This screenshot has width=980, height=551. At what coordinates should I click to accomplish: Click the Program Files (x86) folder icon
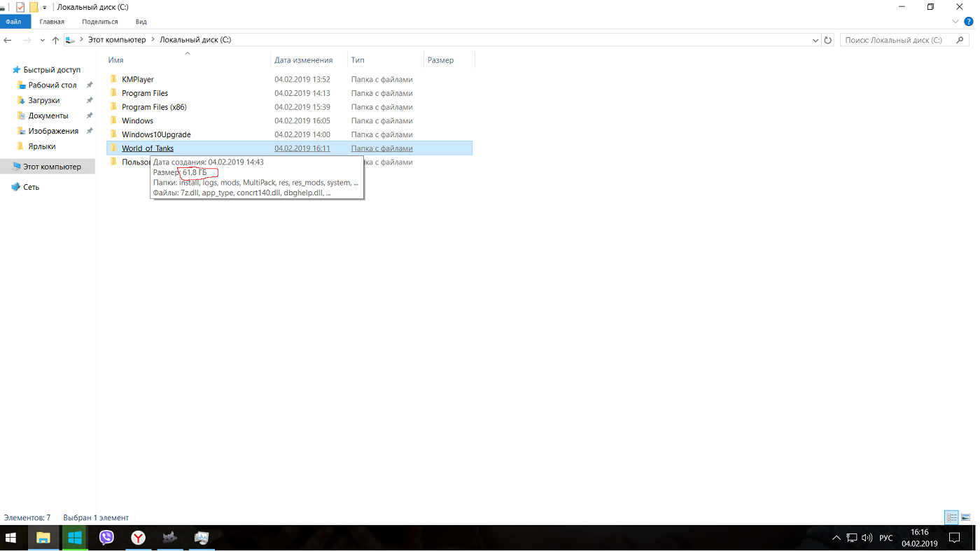pos(114,106)
